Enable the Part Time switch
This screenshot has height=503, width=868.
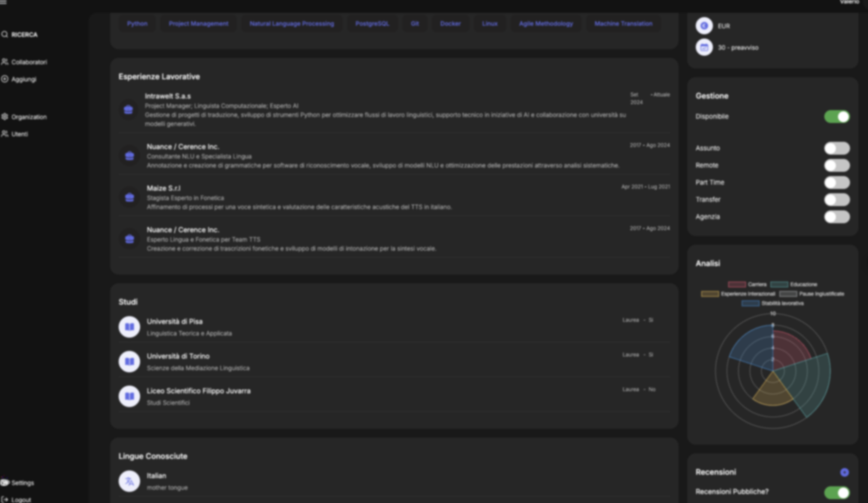point(837,183)
